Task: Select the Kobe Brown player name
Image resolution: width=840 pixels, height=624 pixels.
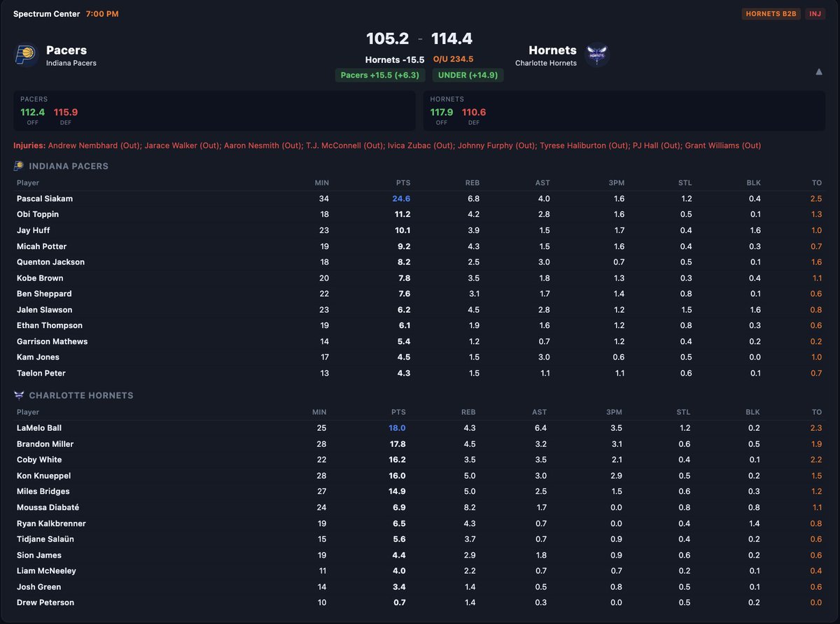Action: click(x=40, y=278)
